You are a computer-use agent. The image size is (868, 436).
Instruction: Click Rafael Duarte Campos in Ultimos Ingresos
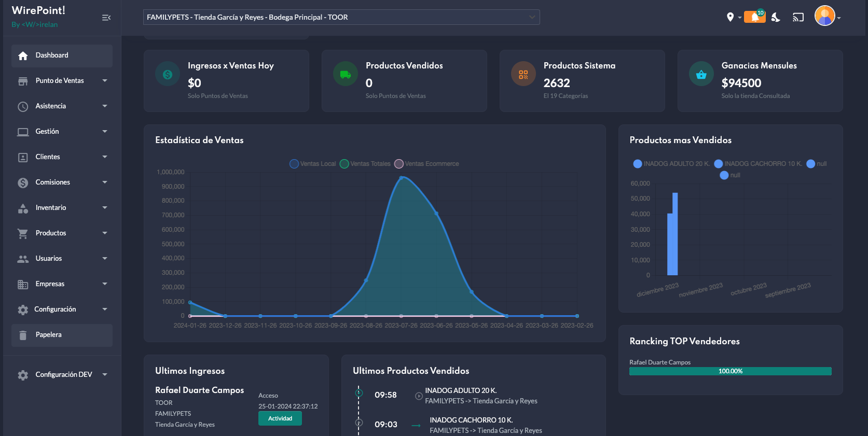[199, 390]
